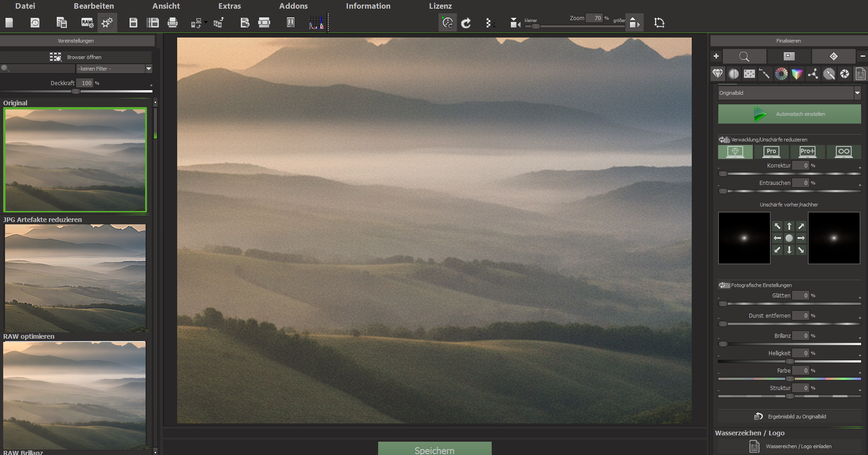This screenshot has width=868, height=455.
Task: Click the camera aperture icon
Action: pyautogui.click(x=845, y=74)
